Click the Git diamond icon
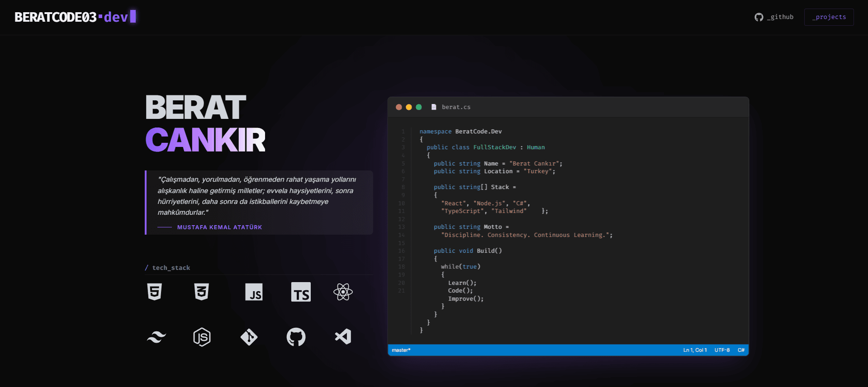 pos(249,337)
